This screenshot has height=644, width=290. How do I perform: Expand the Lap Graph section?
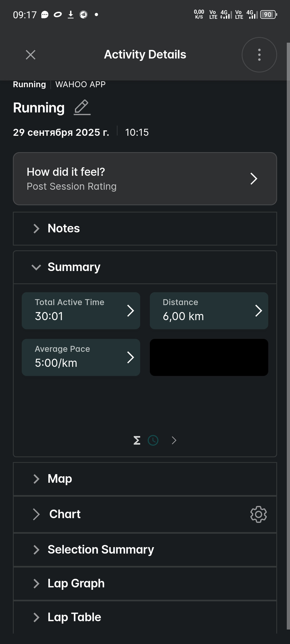point(145,583)
